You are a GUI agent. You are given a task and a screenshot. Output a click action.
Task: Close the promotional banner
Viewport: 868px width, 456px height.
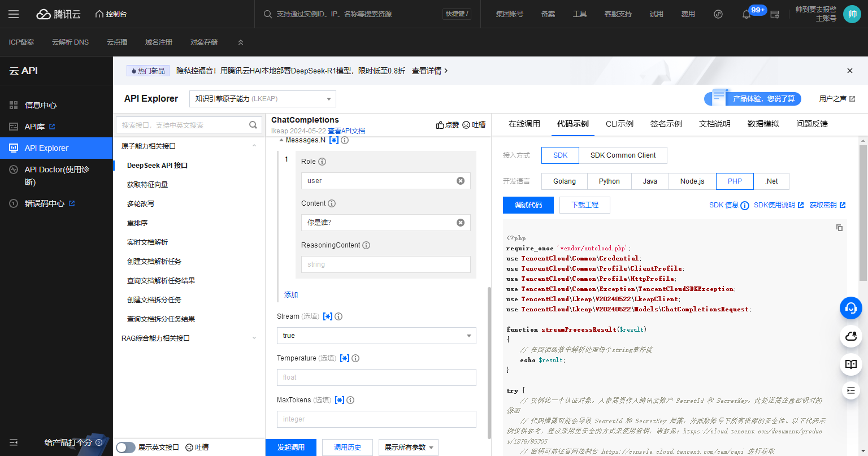[849, 71]
